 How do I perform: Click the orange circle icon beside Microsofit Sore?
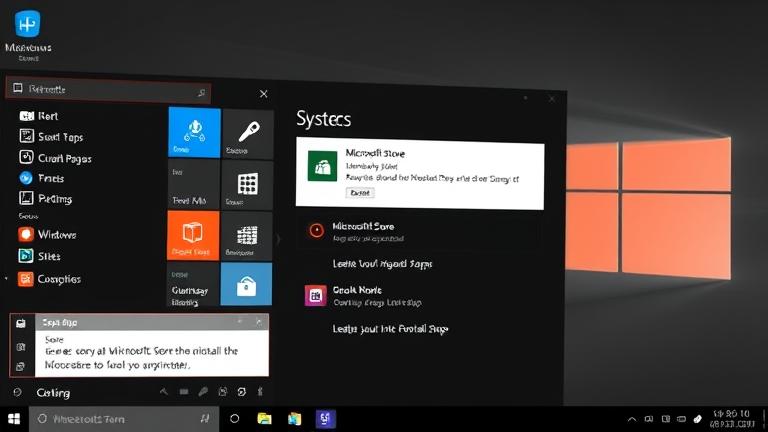[x=316, y=230]
